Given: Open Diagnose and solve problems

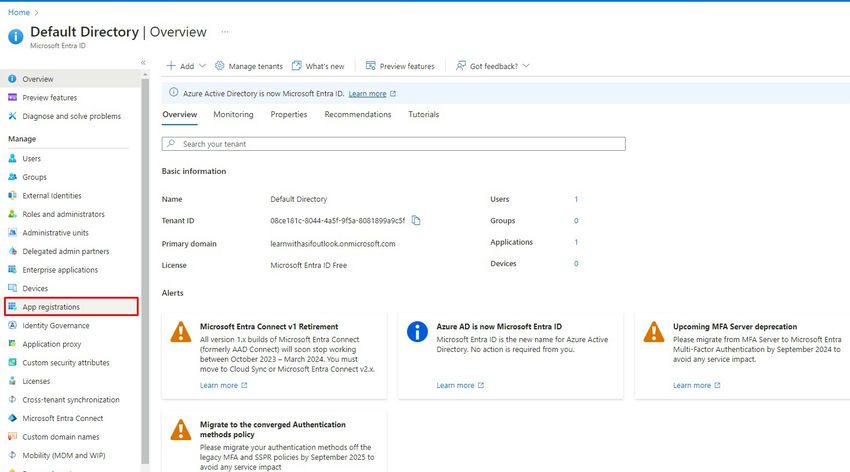Looking at the screenshot, I should (72, 116).
